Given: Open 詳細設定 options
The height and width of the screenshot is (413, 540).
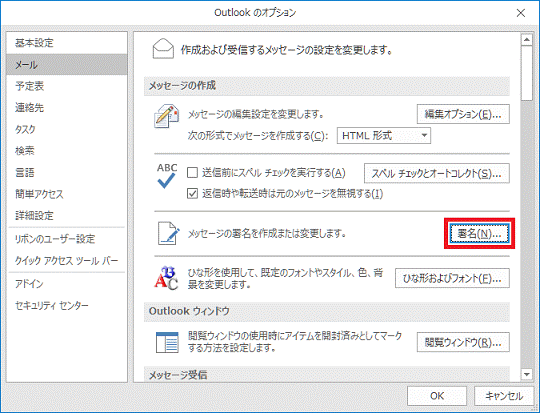Looking at the screenshot, I should 67,216.
